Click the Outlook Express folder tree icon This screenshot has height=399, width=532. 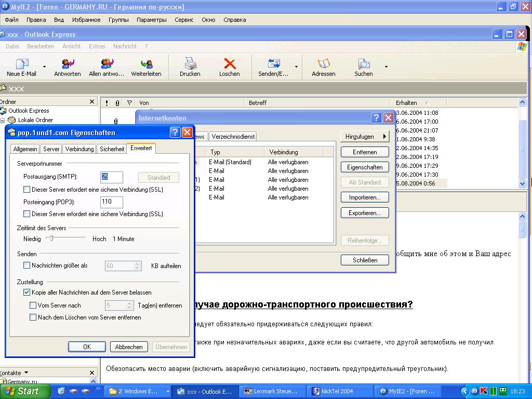pyautogui.click(x=3, y=111)
